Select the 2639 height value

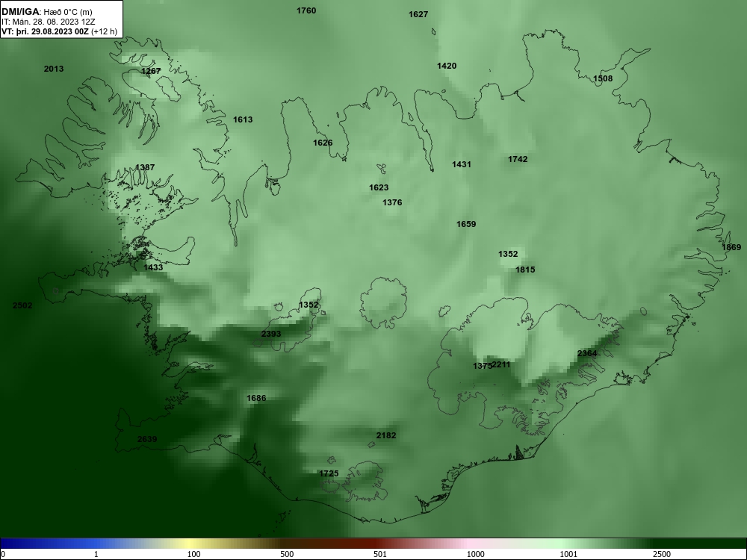(x=147, y=439)
